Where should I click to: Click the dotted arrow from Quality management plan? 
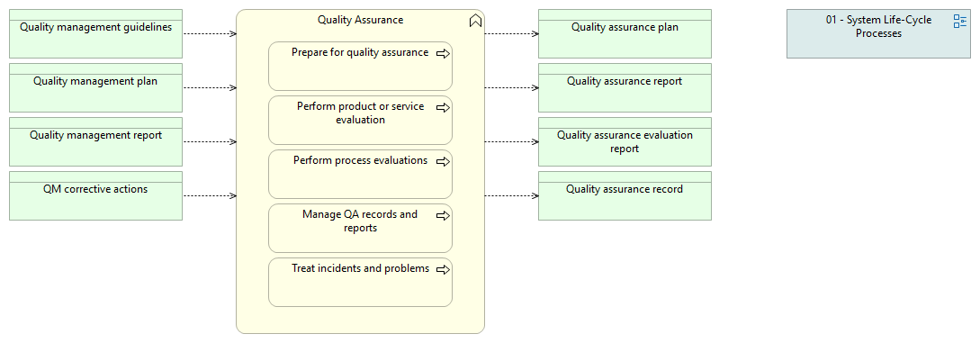pyautogui.click(x=210, y=87)
